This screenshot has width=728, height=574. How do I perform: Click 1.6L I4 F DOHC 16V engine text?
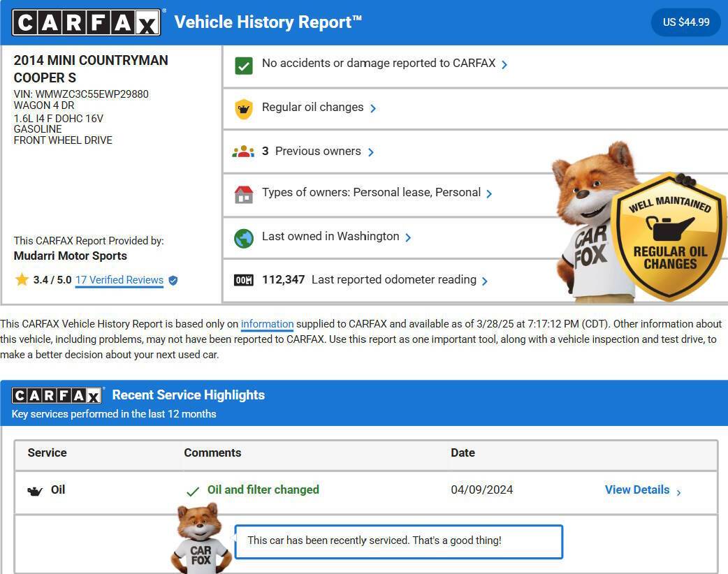[59, 118]
